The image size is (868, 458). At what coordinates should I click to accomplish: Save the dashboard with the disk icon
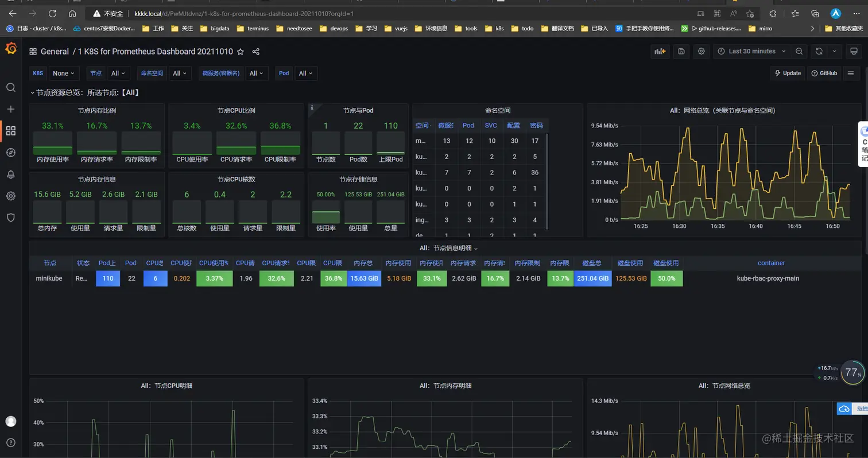pos(681,51)
